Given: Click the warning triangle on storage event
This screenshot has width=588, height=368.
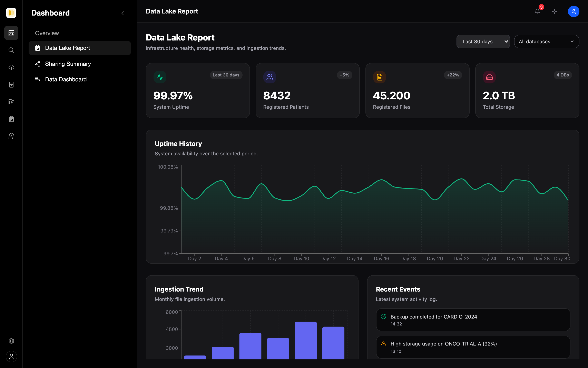Looking at the screenshot, I should click(x=383, y=344).
